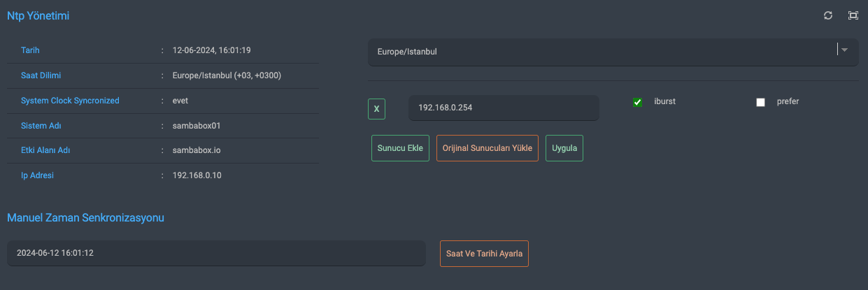
Task: Click Saat Ve Tarihi Ayarla button
Action: (484, 253)
